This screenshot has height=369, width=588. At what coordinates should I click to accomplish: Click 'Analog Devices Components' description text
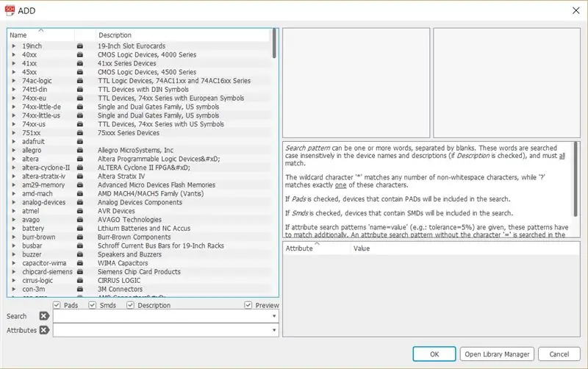[x=140, y=202]
